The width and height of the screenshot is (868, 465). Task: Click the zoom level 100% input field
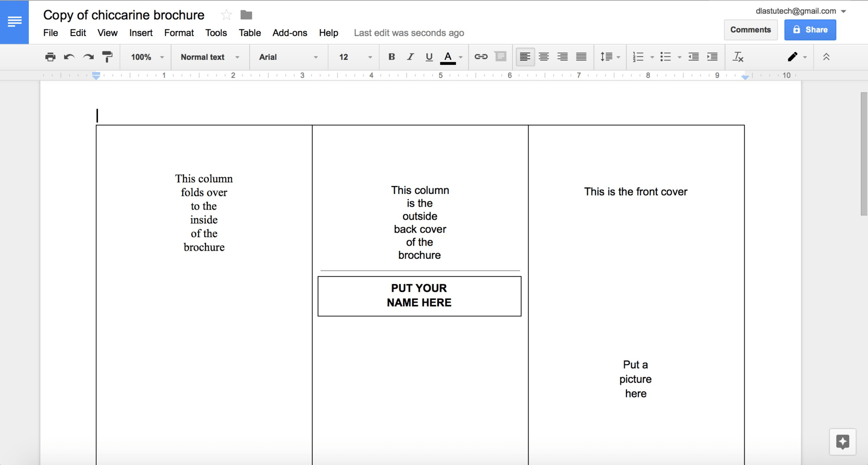click(x=143, y=56)
